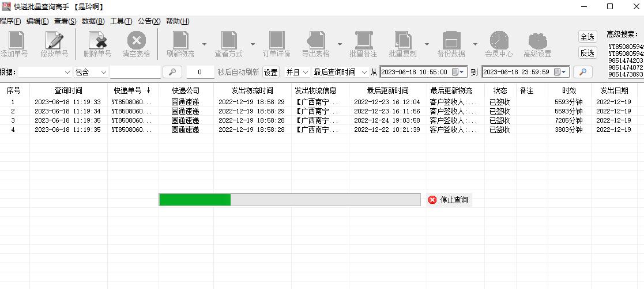Click 9851473893 in the 高级搜索 list
Viewport: 644px width, 289px height.
pos(626,74)
